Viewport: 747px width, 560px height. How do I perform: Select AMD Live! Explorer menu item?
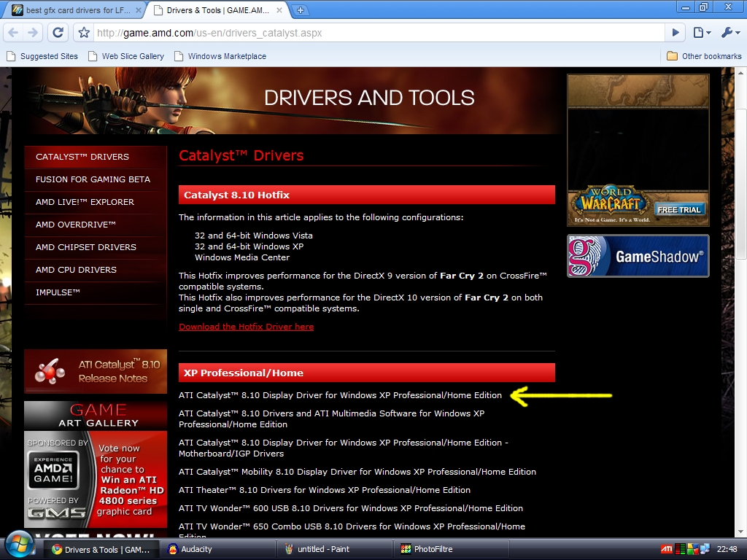(96, 202)
